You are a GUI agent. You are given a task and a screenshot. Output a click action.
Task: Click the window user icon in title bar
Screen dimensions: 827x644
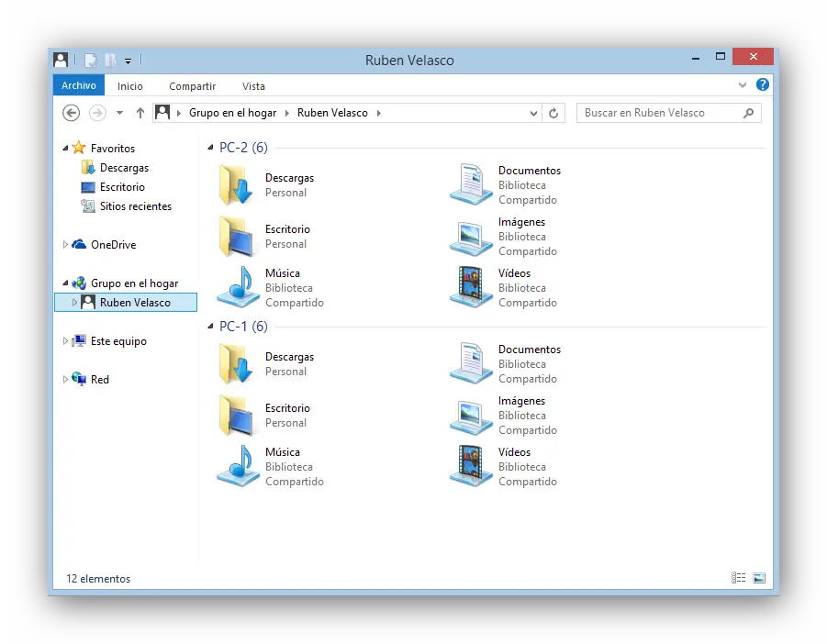61,60
